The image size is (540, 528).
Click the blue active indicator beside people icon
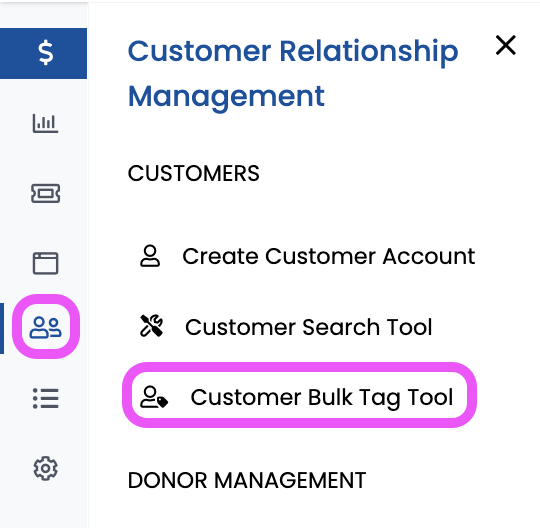[x=2, y=328]
